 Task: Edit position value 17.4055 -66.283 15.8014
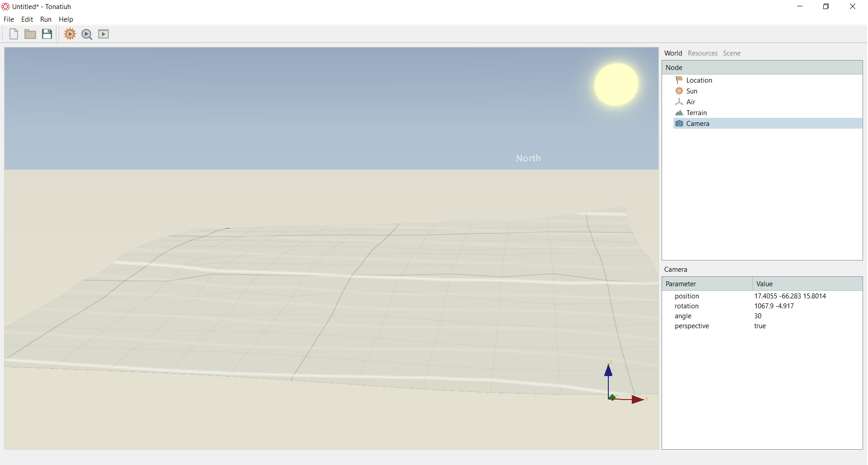point(790,296)
